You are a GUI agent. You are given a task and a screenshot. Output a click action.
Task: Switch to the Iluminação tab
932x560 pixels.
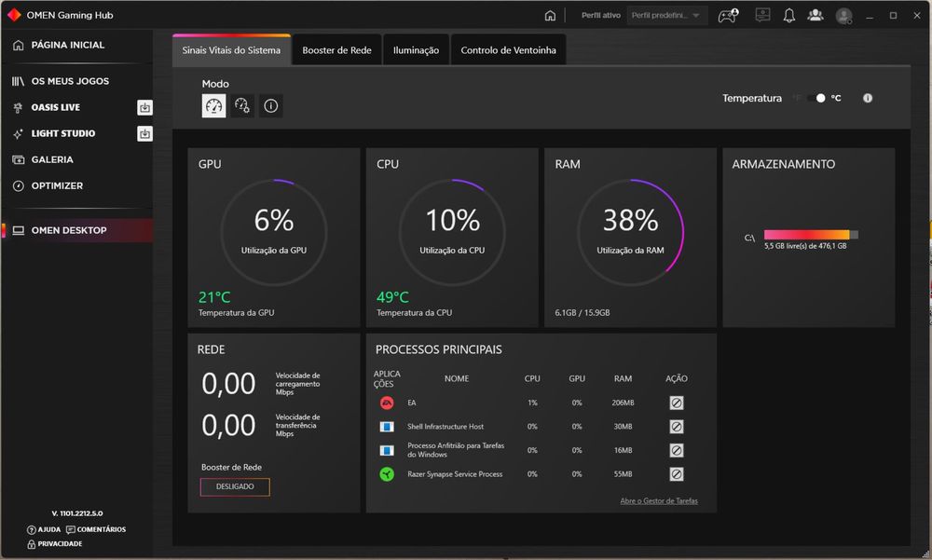(x=416, y=50)
